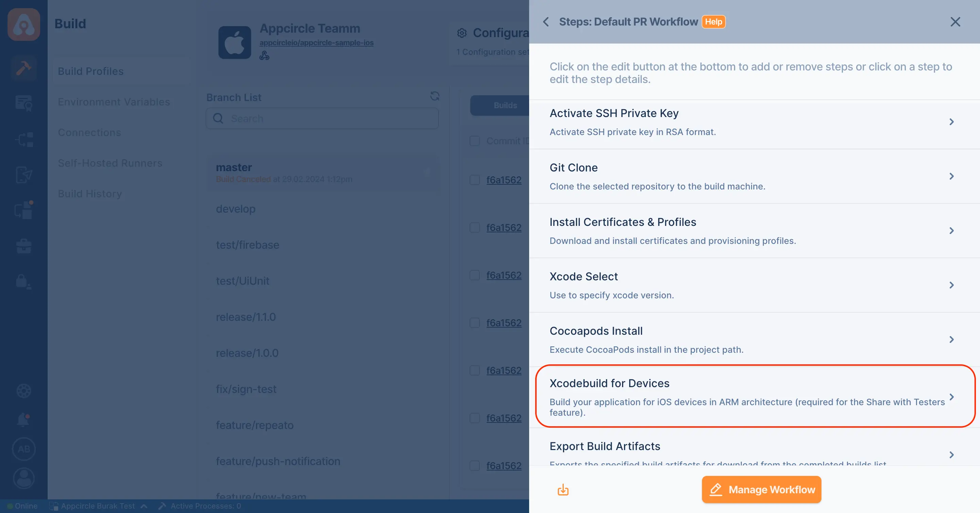Expand the Cocoapods Install step chevron
This screenshot has height=513, width=980.
point(951,339)
